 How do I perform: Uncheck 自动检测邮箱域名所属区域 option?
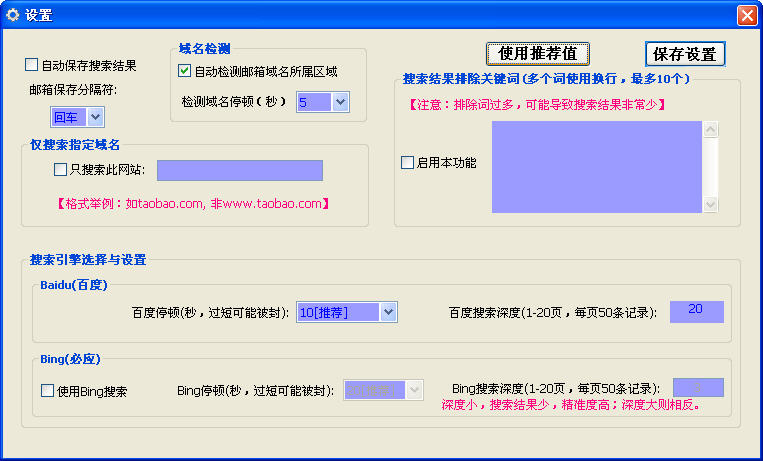(x=184, y=71)
